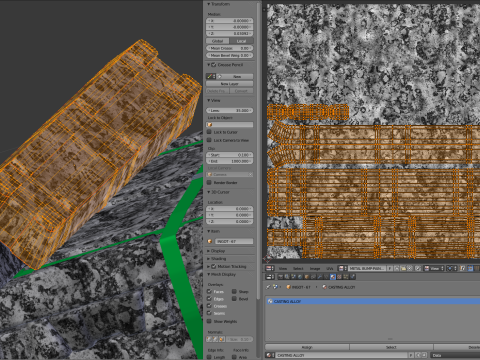Open the Scene properties tab icon
The width and height of the screenshot is (480, 360).
(x=293, y=277)
